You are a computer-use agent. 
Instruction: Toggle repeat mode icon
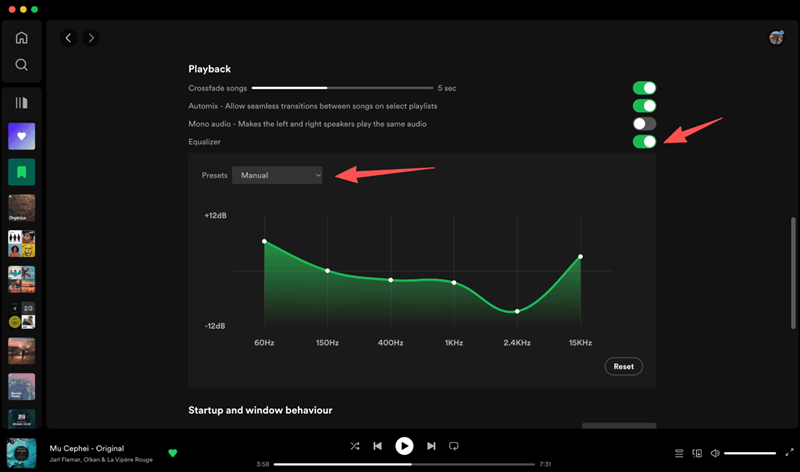(x=454, y=446)
